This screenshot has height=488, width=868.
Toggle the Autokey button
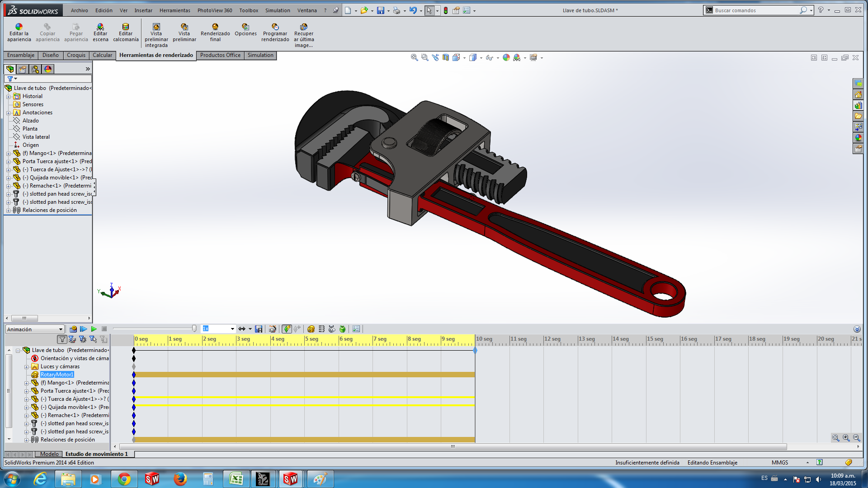(x=287, y=329)
